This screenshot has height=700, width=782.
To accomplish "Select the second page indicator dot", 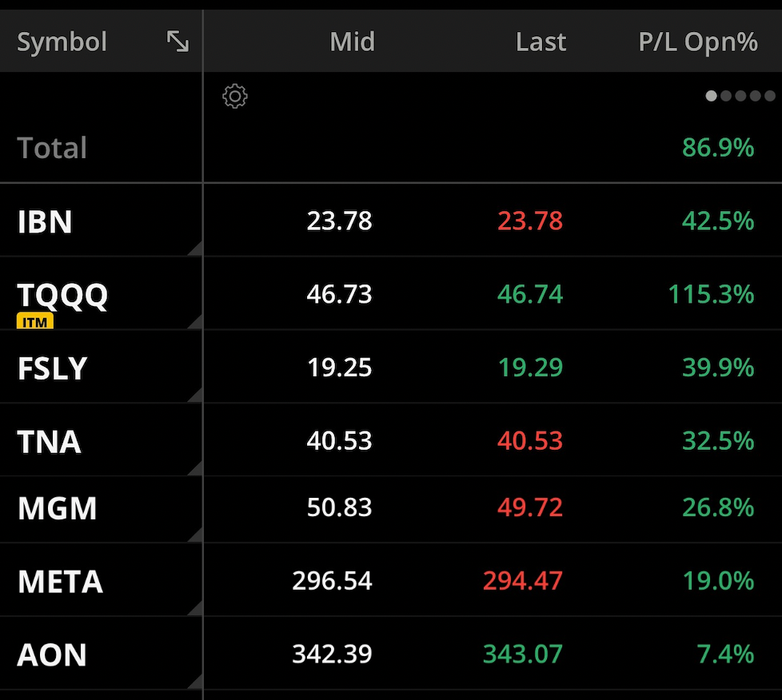I will click(726, 96).
